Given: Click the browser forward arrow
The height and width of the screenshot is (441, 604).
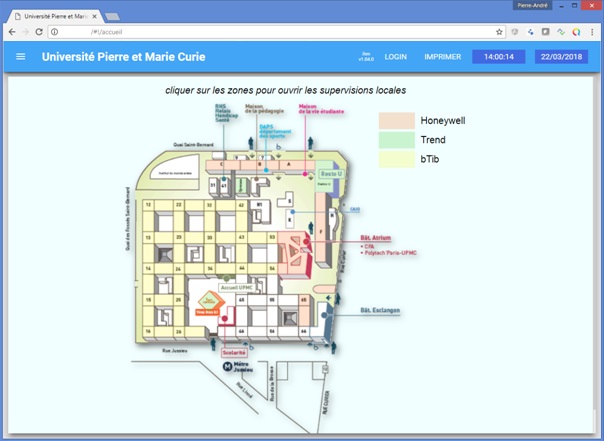Looking at the screenshot, I should (x=25, y=32).
